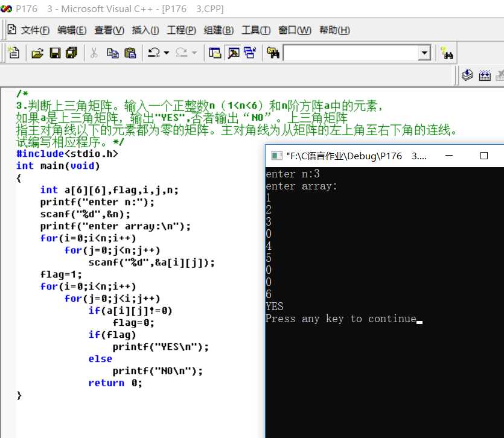Click the 'scanf("%d",&n);' code line
504x438 pixels.
pos(85,214)
